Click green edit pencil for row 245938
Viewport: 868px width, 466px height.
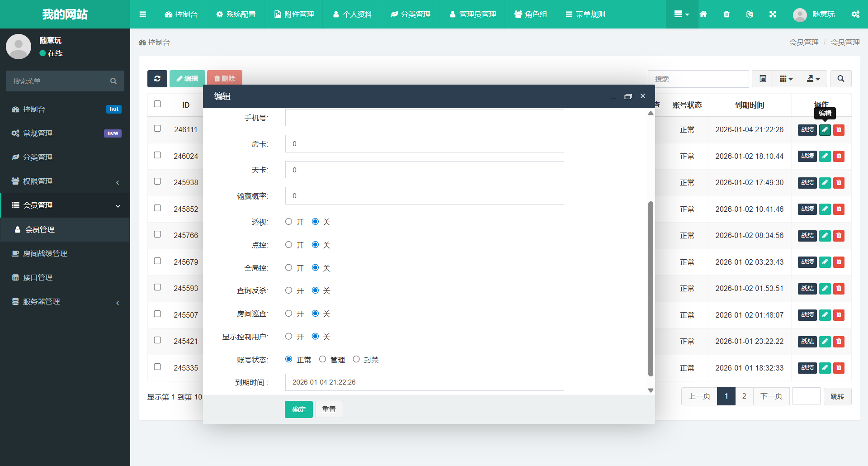coord(825,183)
